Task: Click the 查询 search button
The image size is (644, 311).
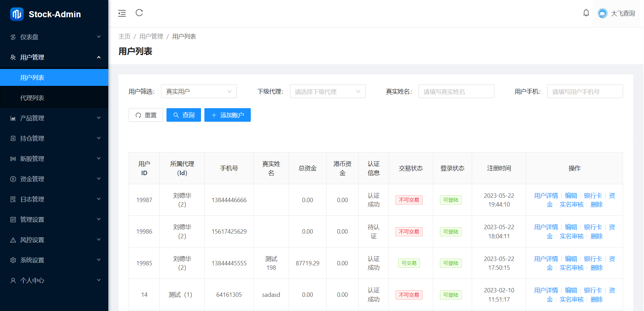Action: click(x=183, y=115)
